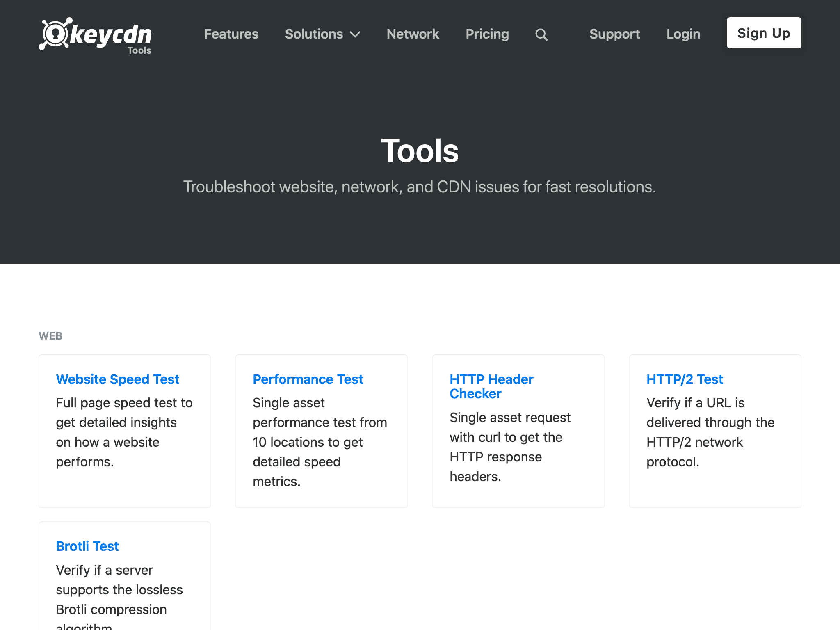Screen dimensions: 840x630
Task: Click the Tools page heading
Action: coord(420,151)
